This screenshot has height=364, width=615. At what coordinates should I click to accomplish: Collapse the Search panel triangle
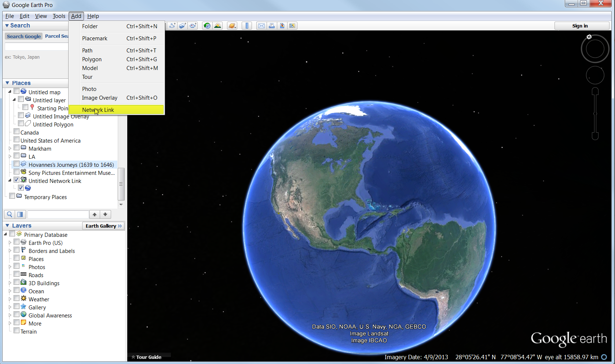[7, 26]
